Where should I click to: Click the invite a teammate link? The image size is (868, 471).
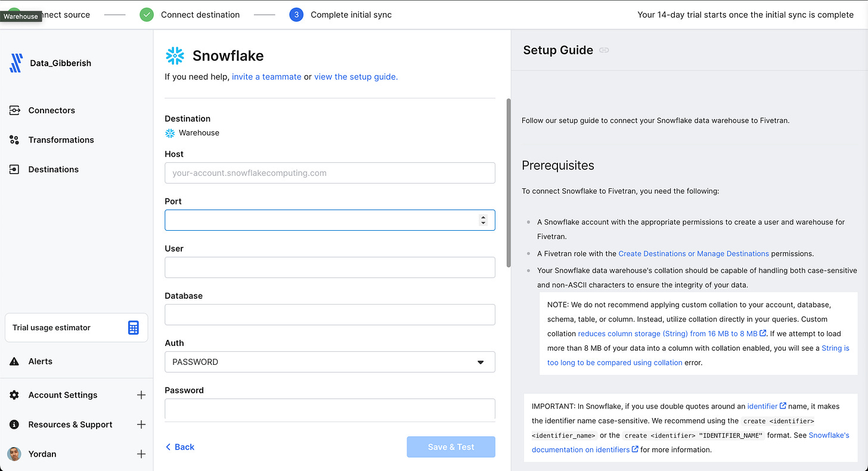[266, 76]
